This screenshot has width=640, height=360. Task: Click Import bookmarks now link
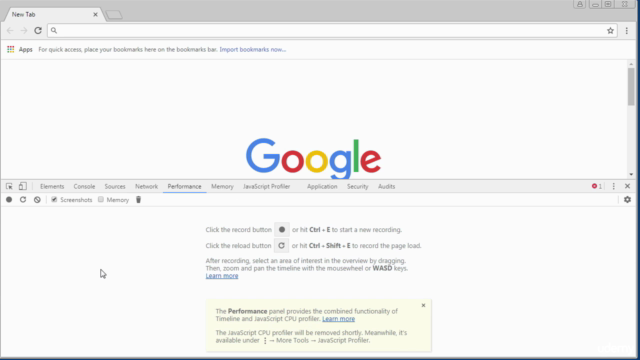[253, 49]
